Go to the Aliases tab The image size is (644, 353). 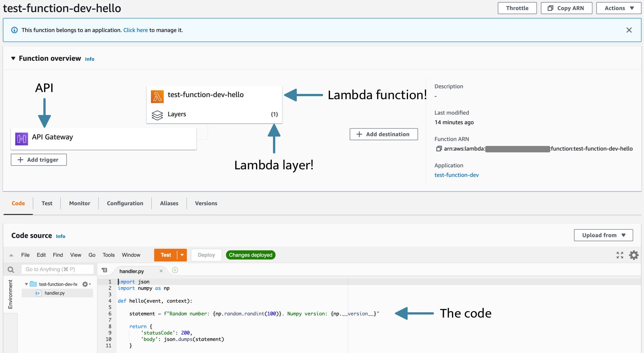coord(169,203)
